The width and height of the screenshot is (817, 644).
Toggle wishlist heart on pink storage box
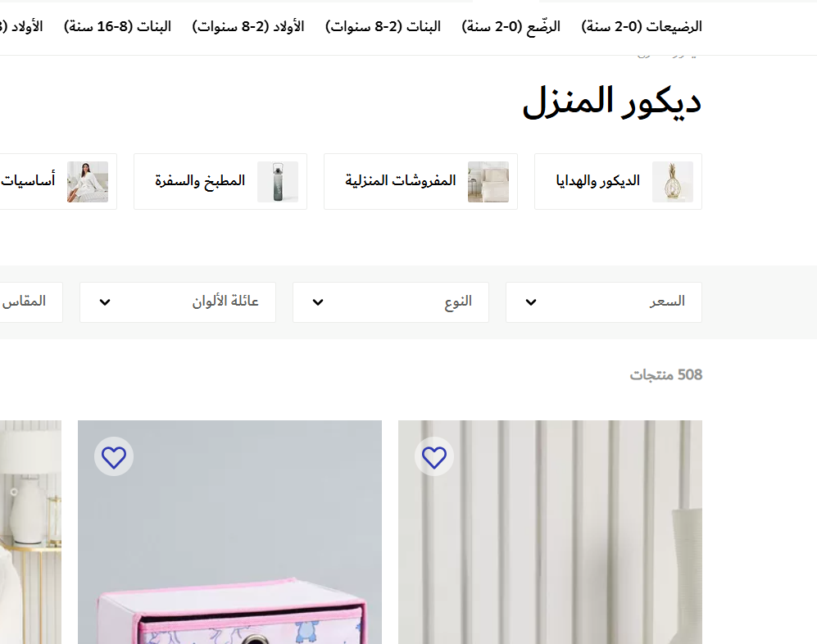pyautogui.click(x=114, y=457)
